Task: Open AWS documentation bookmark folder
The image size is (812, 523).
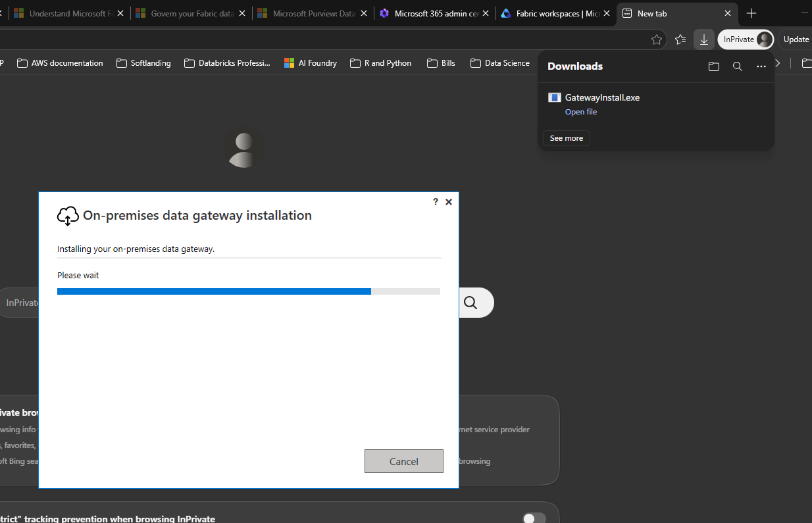Action: (60, 63)
